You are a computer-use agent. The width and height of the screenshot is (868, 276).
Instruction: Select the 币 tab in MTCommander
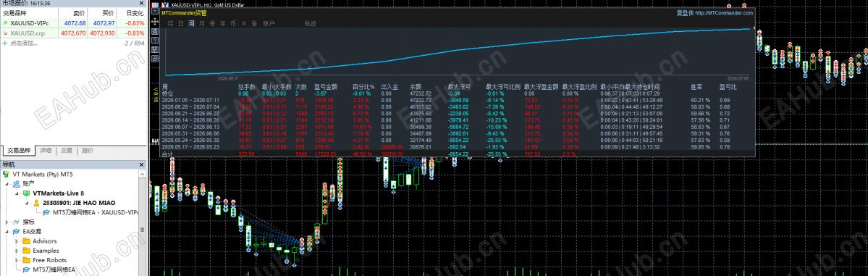(234, 23)
